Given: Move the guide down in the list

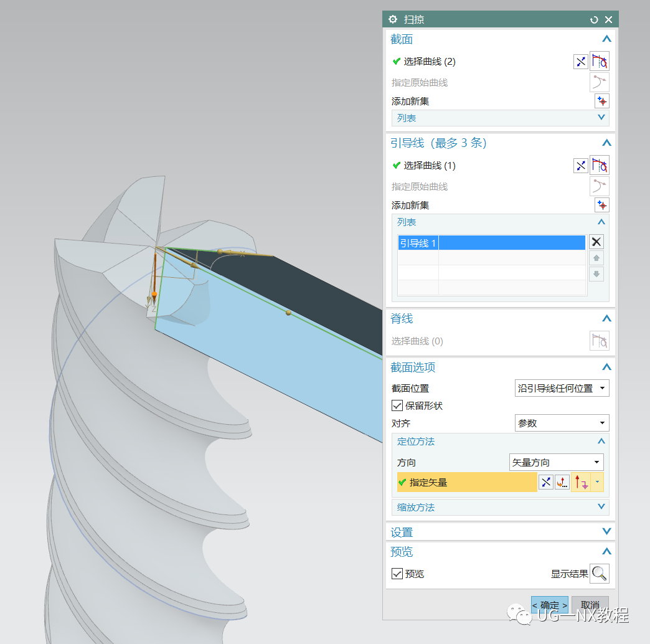Looking at the screenshot, I should click(x=596, y=274).
